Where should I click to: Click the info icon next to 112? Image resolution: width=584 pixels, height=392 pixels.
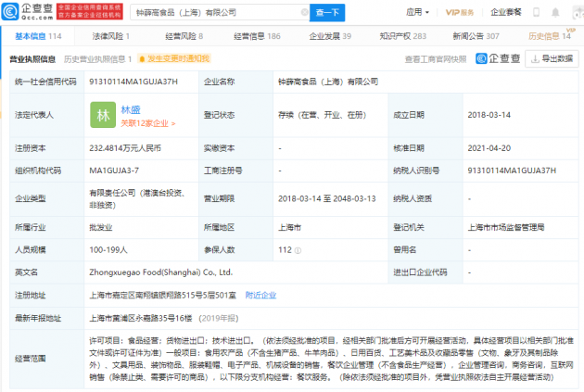tap(298, 250)
